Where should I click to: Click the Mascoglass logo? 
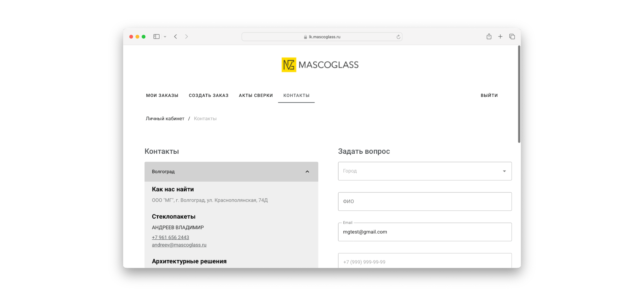tap(320, 65)
